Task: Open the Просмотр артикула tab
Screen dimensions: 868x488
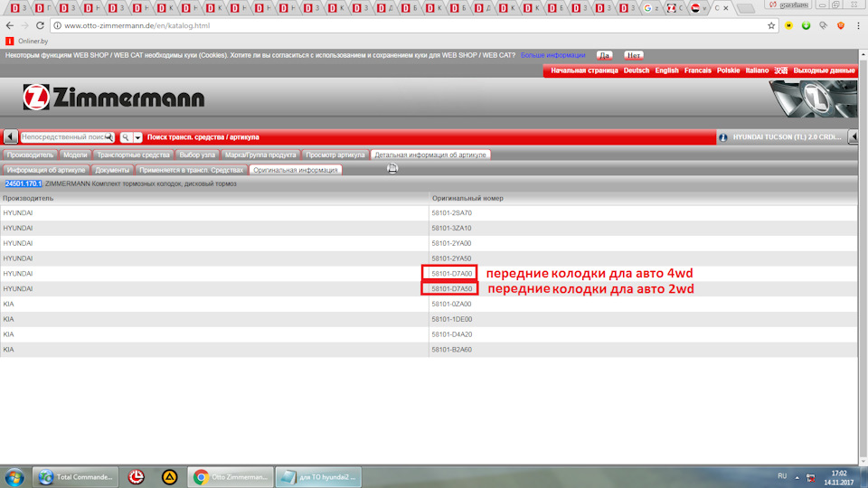Action: pyautogui.click(x=335, y=155)
